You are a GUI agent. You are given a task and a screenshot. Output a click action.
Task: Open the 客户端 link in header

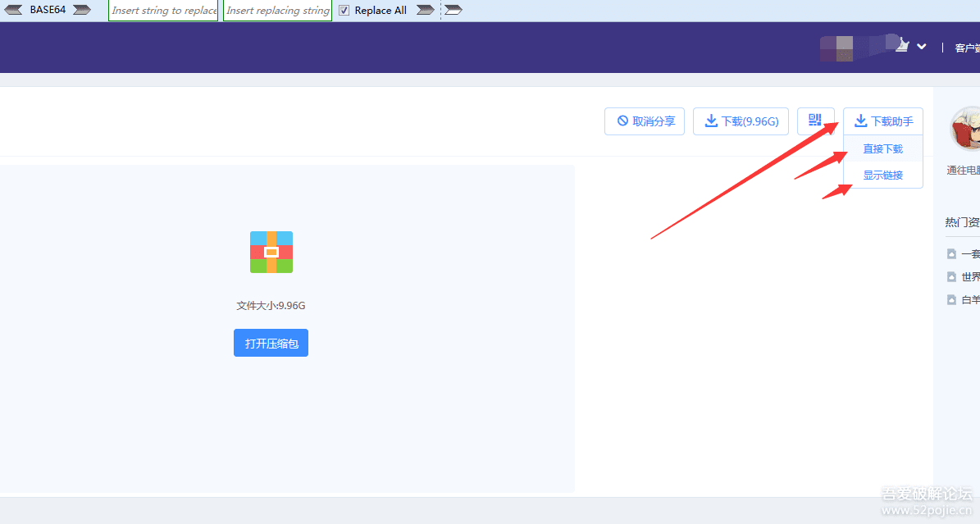coord(967,48)
